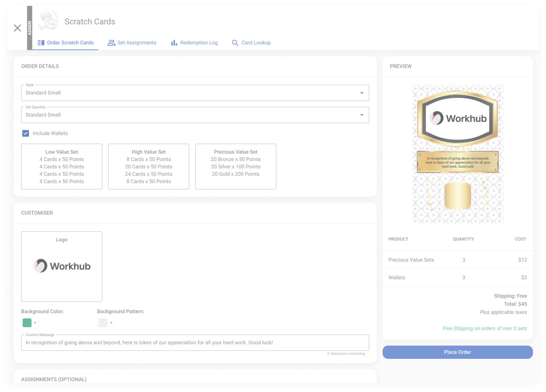Click the ASSIGNMENTS (OPTIONAL) section header

[54, 379]
